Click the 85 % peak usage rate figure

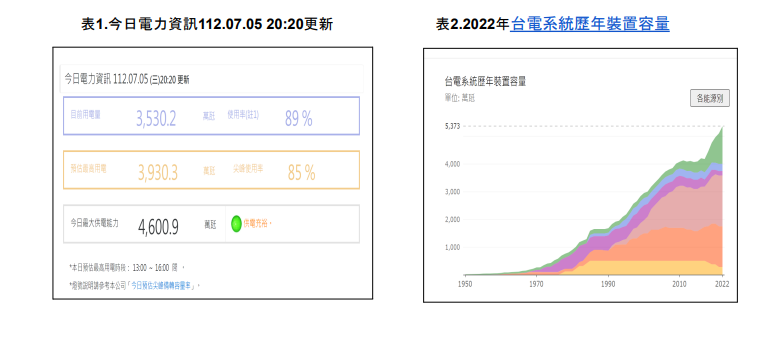tap(302, 172)
